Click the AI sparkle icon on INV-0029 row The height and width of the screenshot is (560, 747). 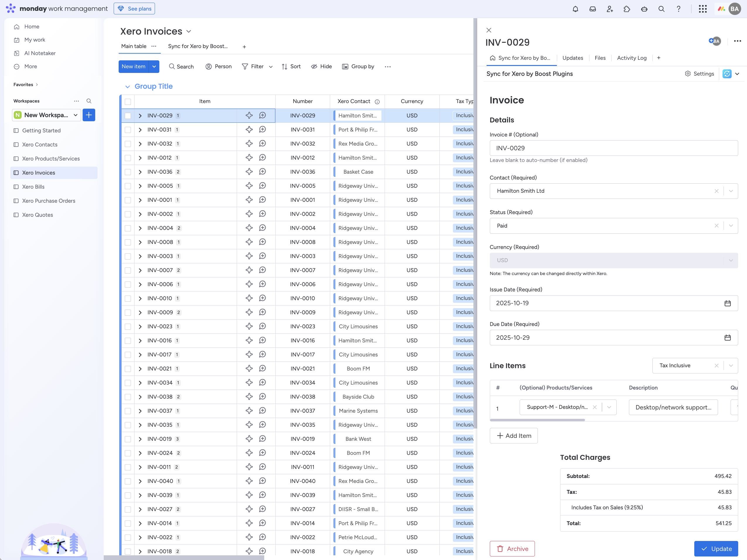[249, 115]
